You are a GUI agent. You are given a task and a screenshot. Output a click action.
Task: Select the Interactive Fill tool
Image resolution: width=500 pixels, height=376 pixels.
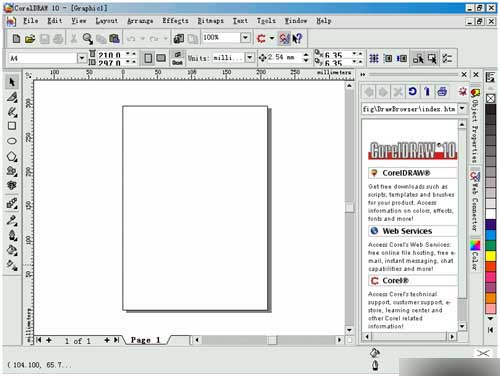(12, 265)
